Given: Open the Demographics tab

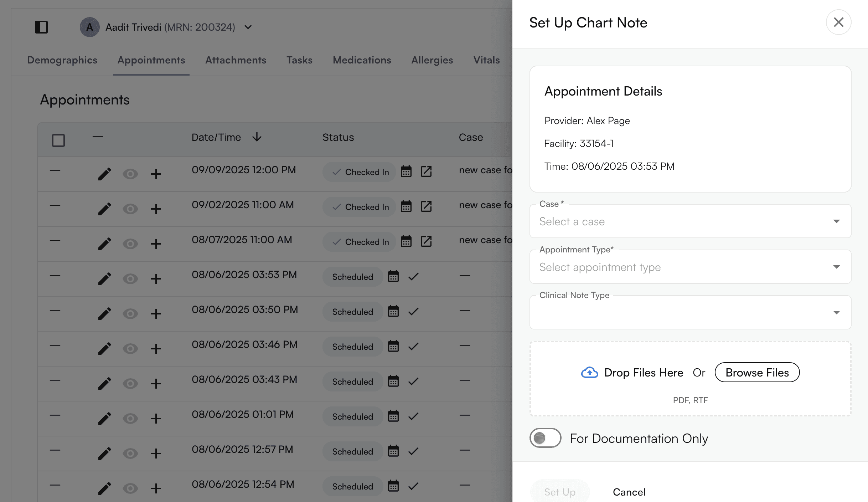Looking at the screenshot, I should point(62,60).
